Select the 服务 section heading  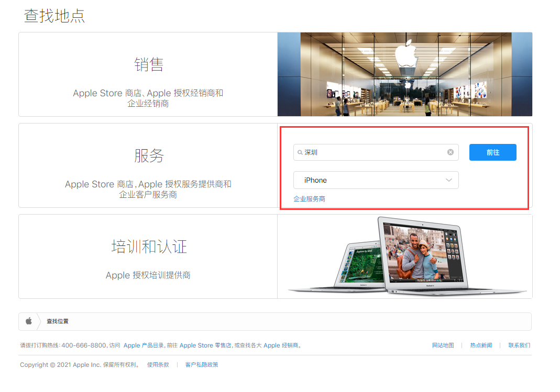pos(149,155)
